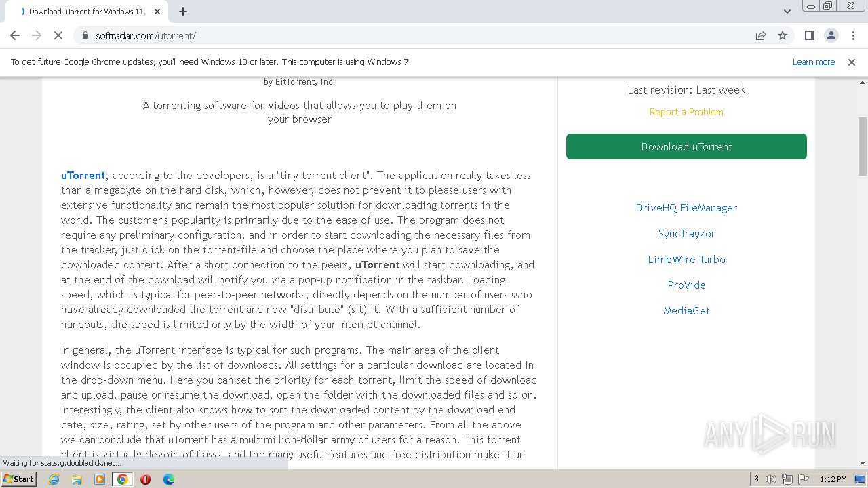Viewport: 868px width, 488px height.
Task: Share this page using the share icon
Action: 761,35
